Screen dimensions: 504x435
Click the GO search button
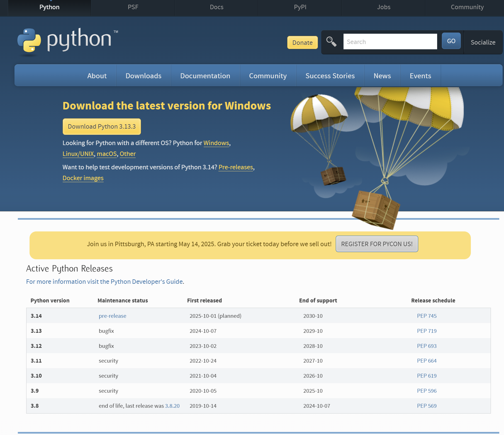pyautogui.click(x=451, y=41)
